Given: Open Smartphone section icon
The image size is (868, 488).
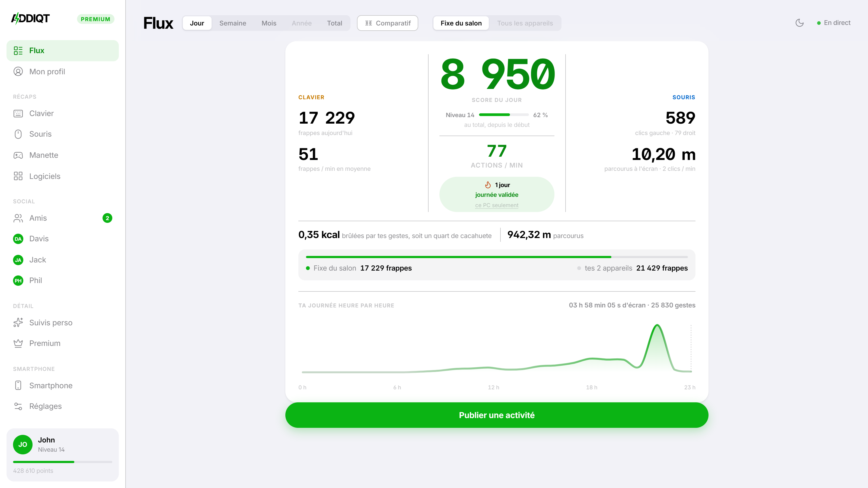Looking at the screenshot, I should pos(18,385).
